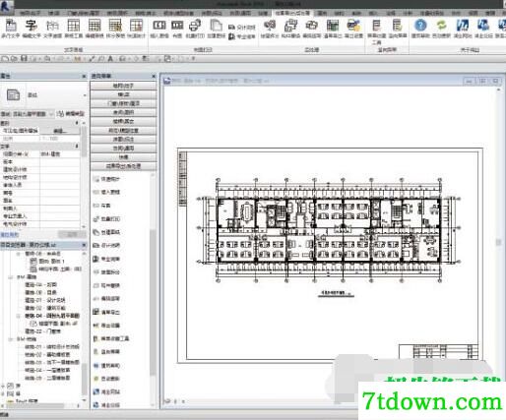Viewport: 506px width, 420px height.
Task: Switch to the first ribbon tab 墙和柱子
Action: pyautogui.click(x=31, y=13)
